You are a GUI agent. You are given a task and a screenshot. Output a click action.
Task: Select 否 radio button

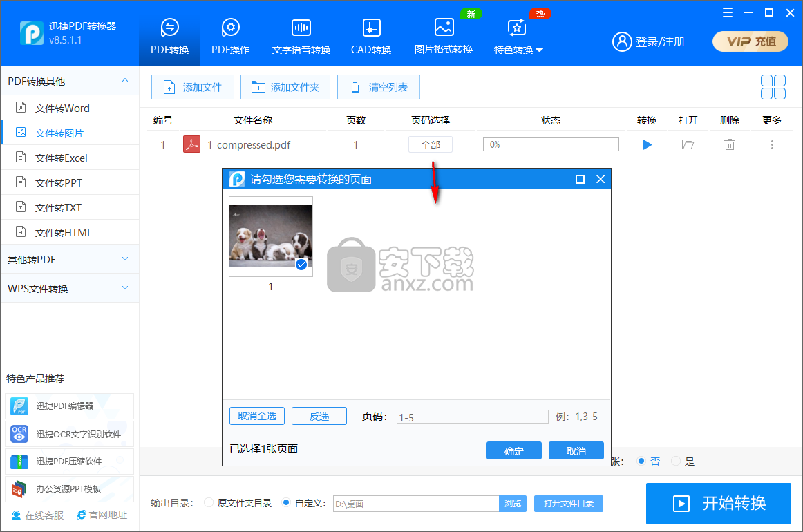[x=641, y=461]
